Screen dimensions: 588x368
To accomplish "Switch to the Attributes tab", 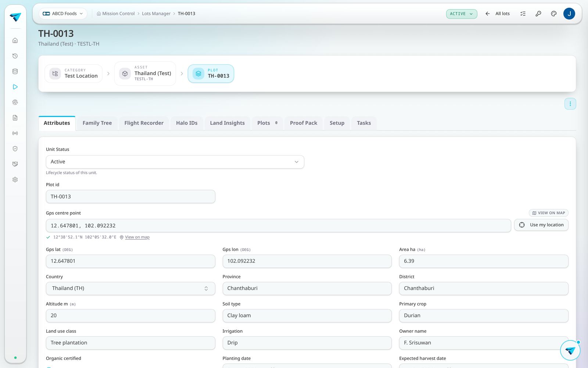I will click(x=57, y=123).
